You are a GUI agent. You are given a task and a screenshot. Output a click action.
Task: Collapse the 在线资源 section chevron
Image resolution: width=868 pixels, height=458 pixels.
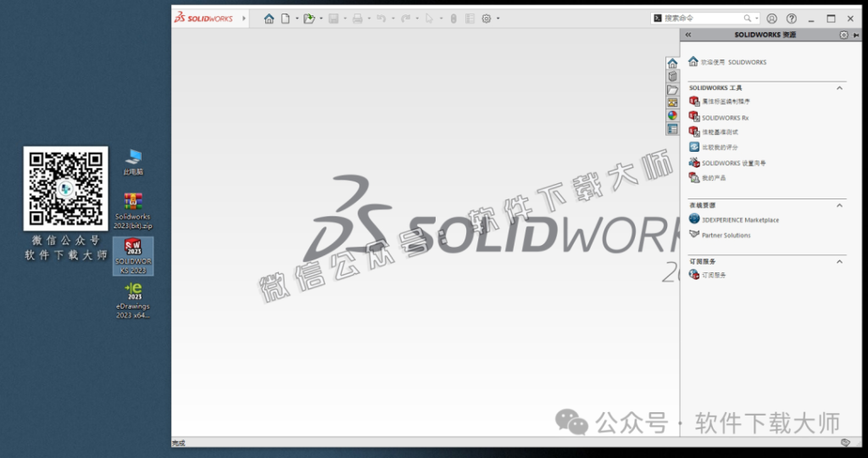pos(839,205)
